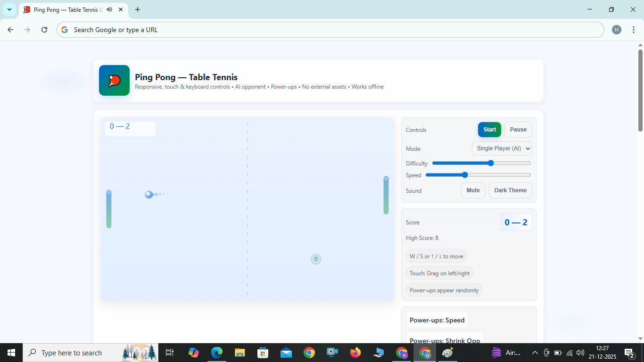Show hidden system tray icons

535,353
